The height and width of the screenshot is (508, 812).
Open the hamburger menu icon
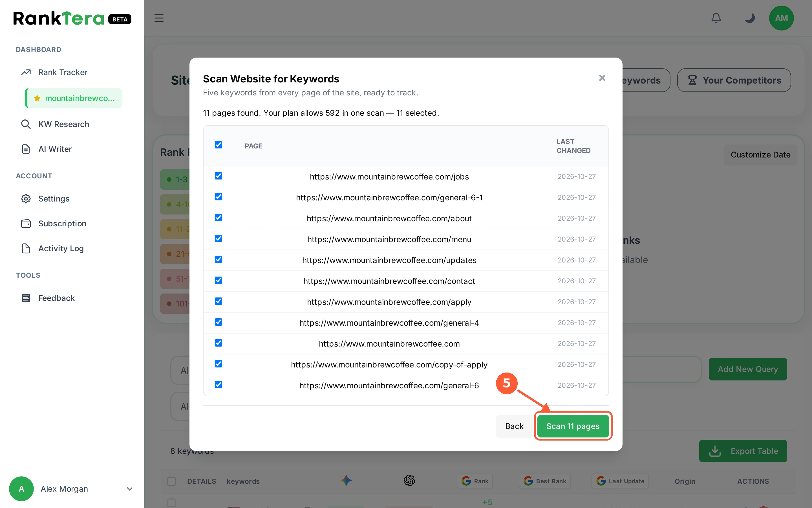[159, 18]
